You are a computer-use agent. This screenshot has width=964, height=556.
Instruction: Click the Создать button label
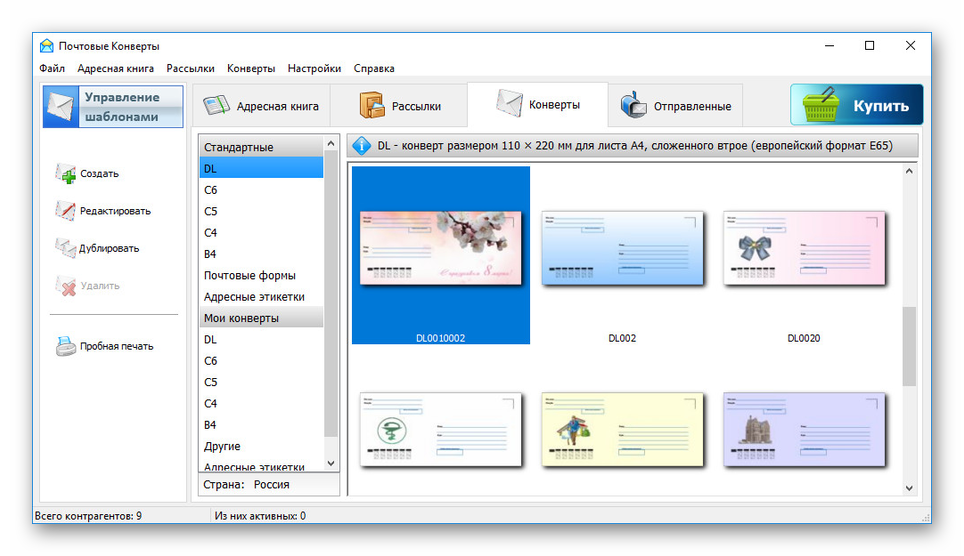tap(99, 173)
